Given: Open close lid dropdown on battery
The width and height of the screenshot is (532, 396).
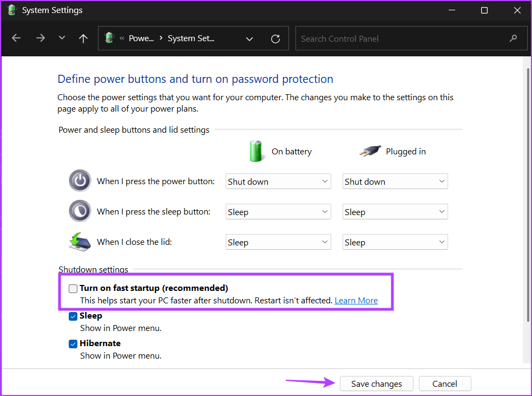Looking at the screenshot, I should [x=278, y=242].
